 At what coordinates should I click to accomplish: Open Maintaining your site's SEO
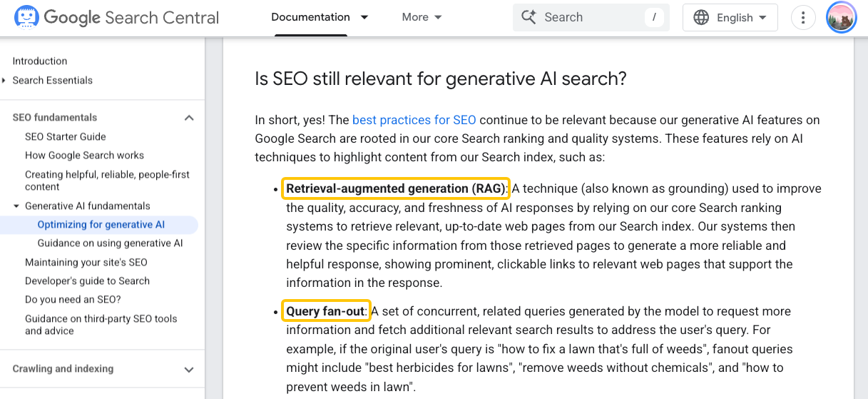coord(86,263)
